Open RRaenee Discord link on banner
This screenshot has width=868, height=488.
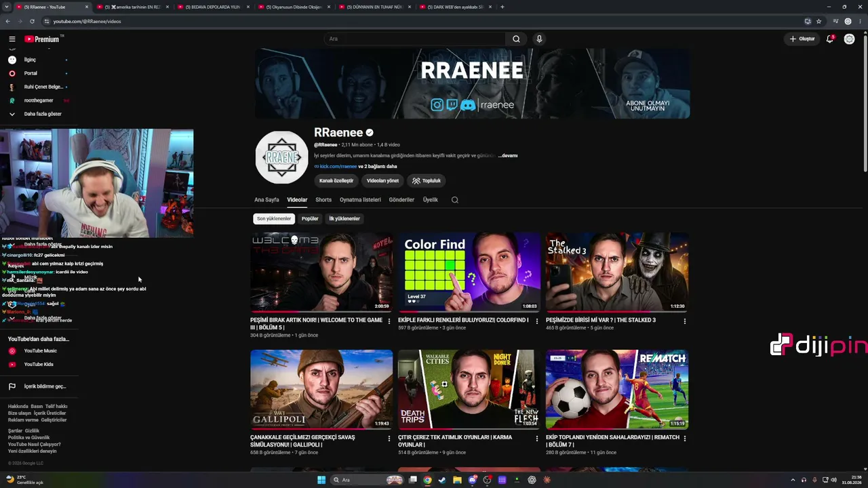click(468, 105)
